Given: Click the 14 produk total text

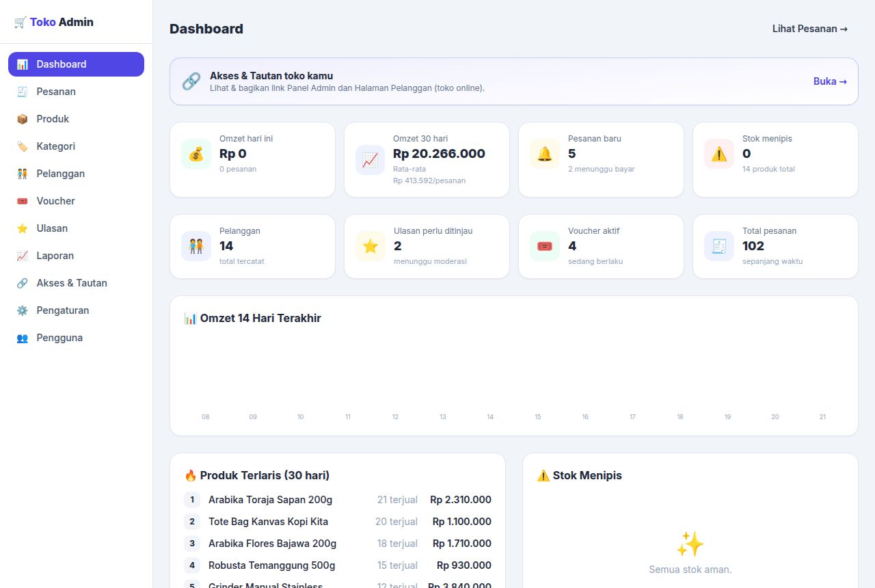Looking at the screenshot, I should 768,169.
